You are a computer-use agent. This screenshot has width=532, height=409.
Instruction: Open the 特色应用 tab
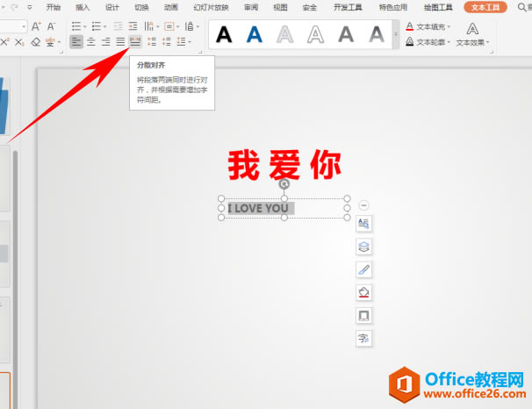393,7
